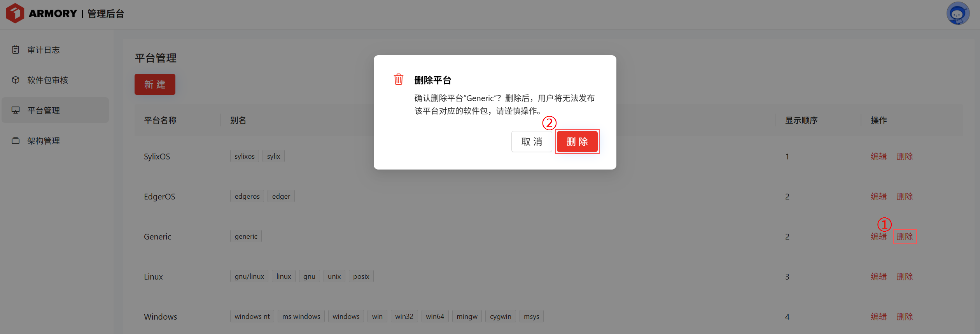Viewport: 980px width, 334px height.
Task: Click the architecture management icon in sidebar
Action: 16,141
